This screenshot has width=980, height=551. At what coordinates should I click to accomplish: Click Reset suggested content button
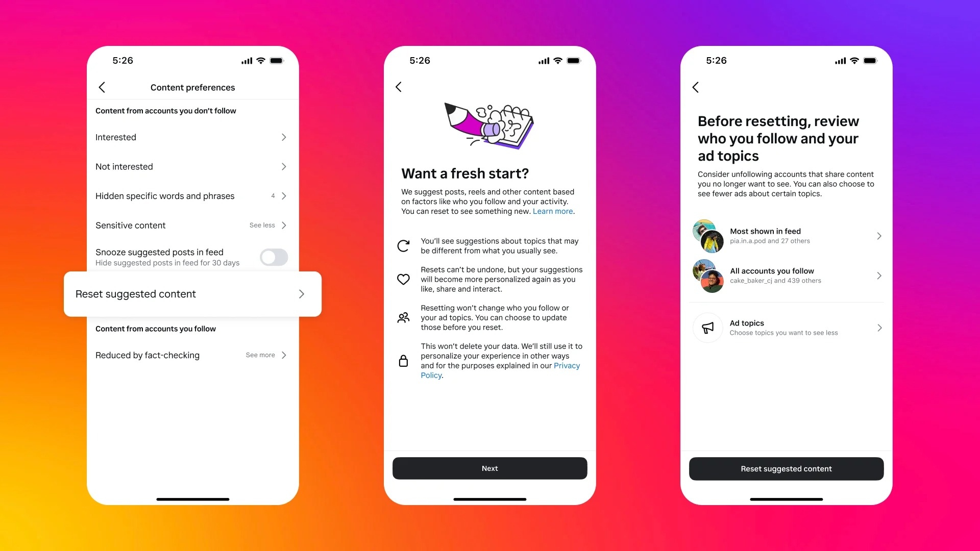[x=786, y=468]
